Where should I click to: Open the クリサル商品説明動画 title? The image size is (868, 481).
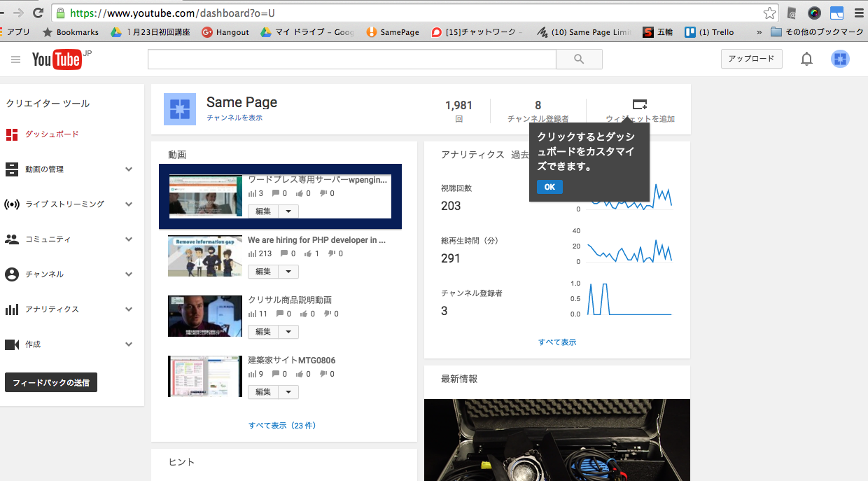(x=290, y=300)
